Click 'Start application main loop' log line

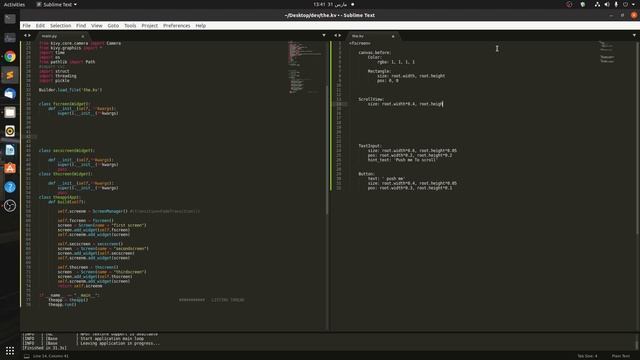click(112, 338)
